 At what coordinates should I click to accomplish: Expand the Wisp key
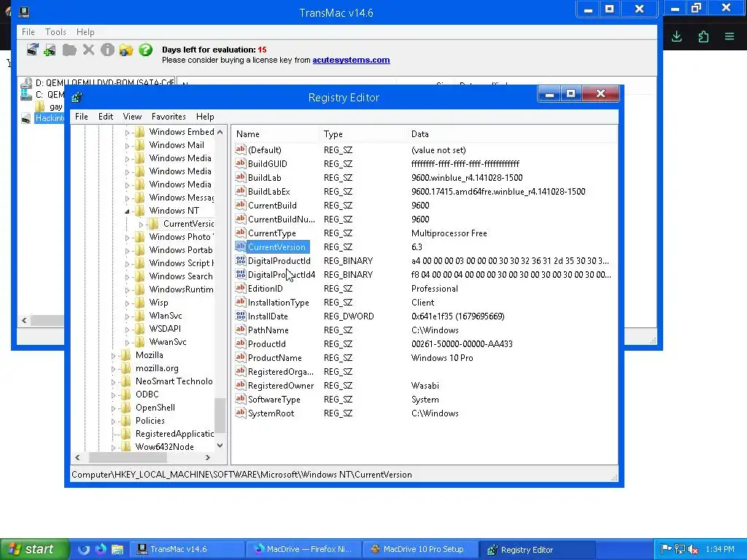pos(127,303)
